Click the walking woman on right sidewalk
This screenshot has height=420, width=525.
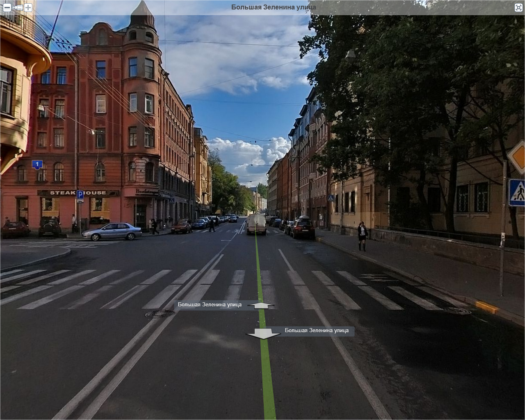tap(363, 236)
